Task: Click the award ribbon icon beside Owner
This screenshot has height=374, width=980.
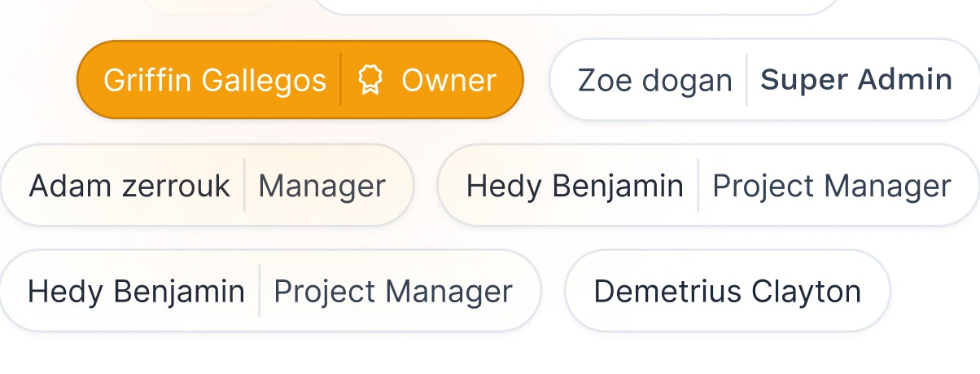Action: pos(370,80)
